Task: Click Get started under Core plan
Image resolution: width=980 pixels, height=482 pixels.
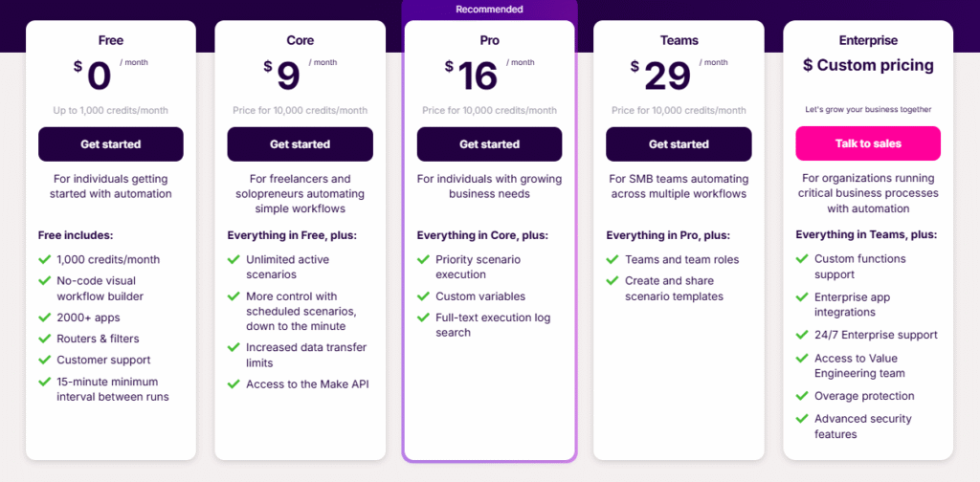Action: coord(300,144)
